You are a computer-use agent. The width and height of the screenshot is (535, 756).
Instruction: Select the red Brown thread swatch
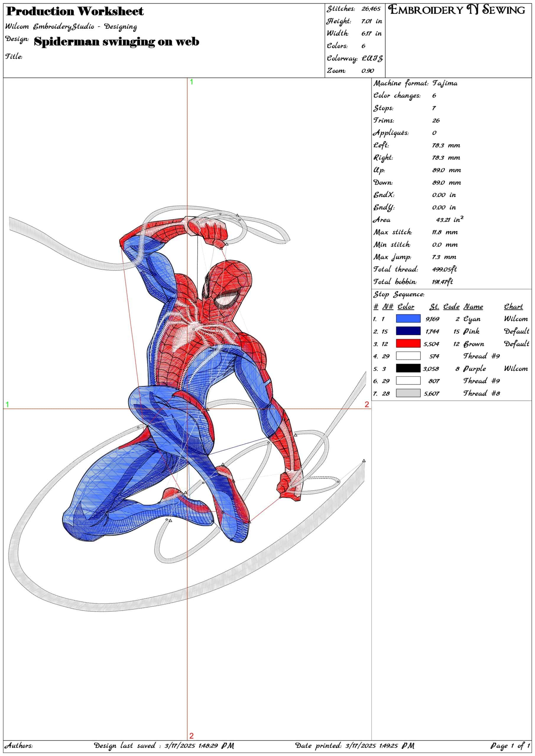pyautogui.click(x=408, y=343)
